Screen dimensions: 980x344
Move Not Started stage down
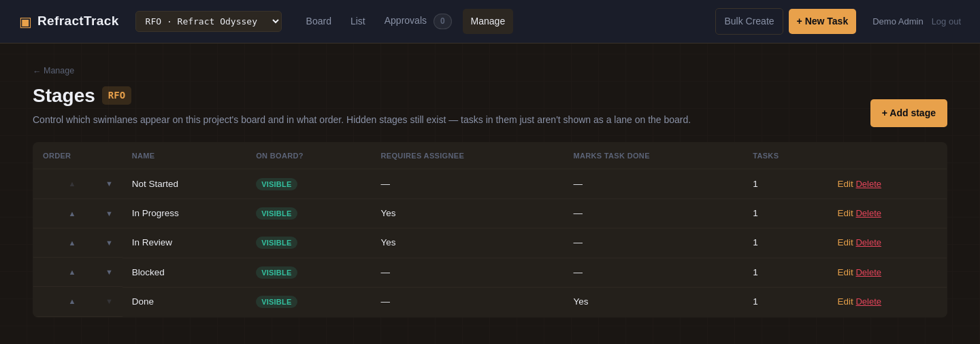[x=109, y=184]
